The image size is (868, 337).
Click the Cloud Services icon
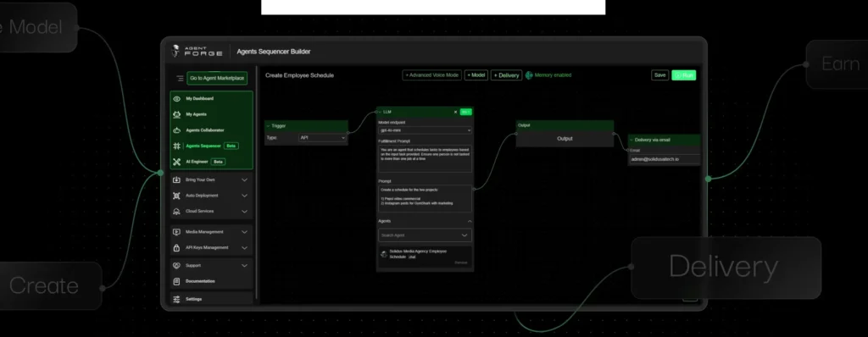(x=176, y=212)
